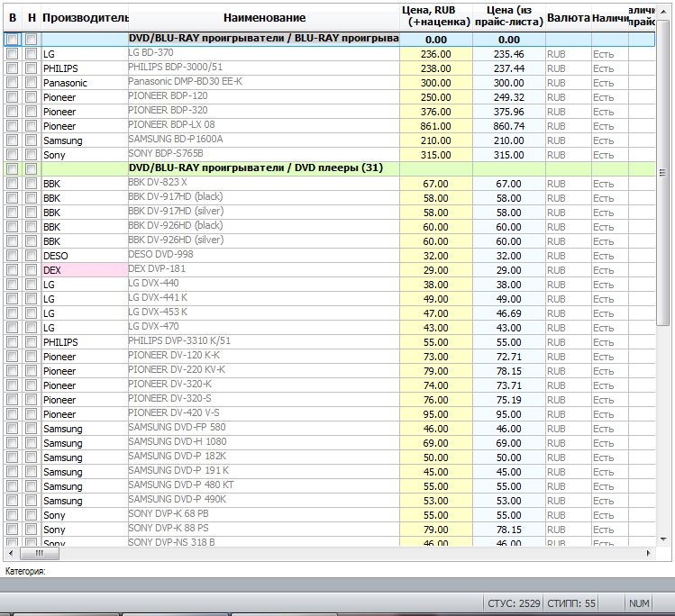Click price 235.46 in price-list column

pos(509,54)
